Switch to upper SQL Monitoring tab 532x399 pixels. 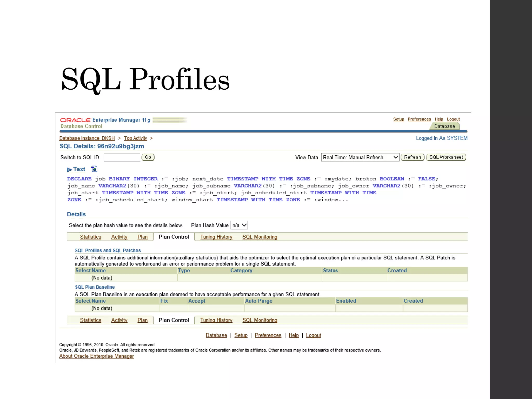(x=260, y=237)
